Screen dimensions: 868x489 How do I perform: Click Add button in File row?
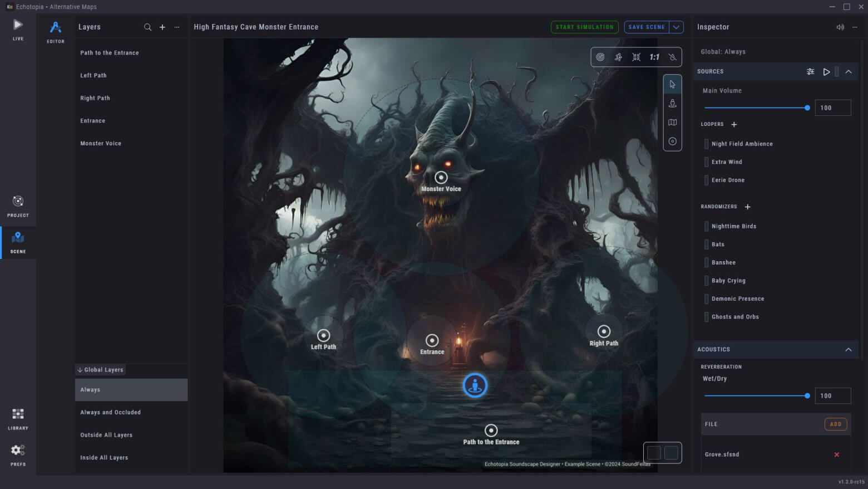pyautogui.click(x=835, y=424)
